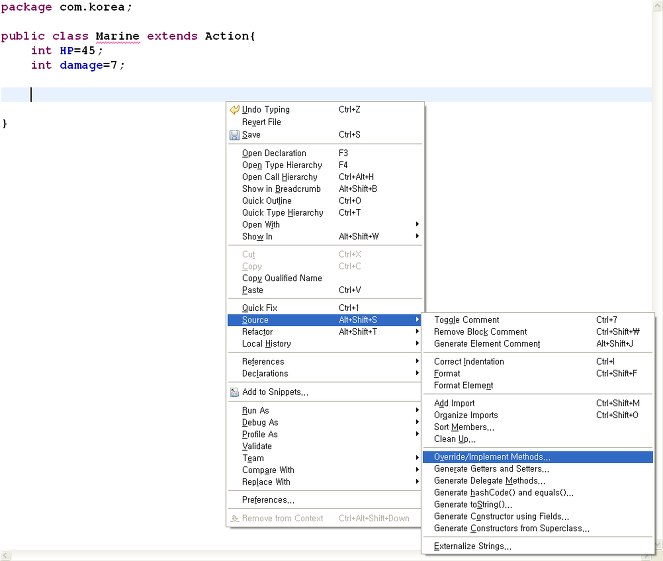Choose Quick Fix menu entry
This screenshot has height=561, width=663.
tap(325, 308)
